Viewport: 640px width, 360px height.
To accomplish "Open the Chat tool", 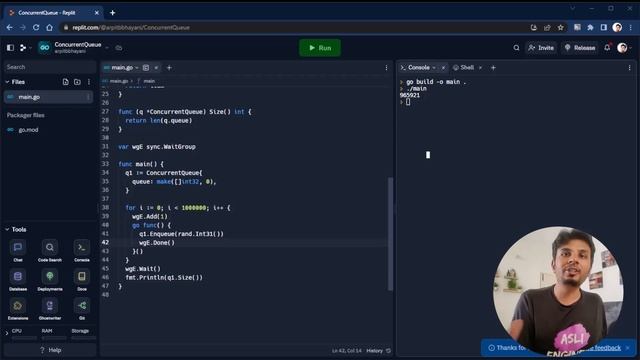I will (x=18, y=251).
